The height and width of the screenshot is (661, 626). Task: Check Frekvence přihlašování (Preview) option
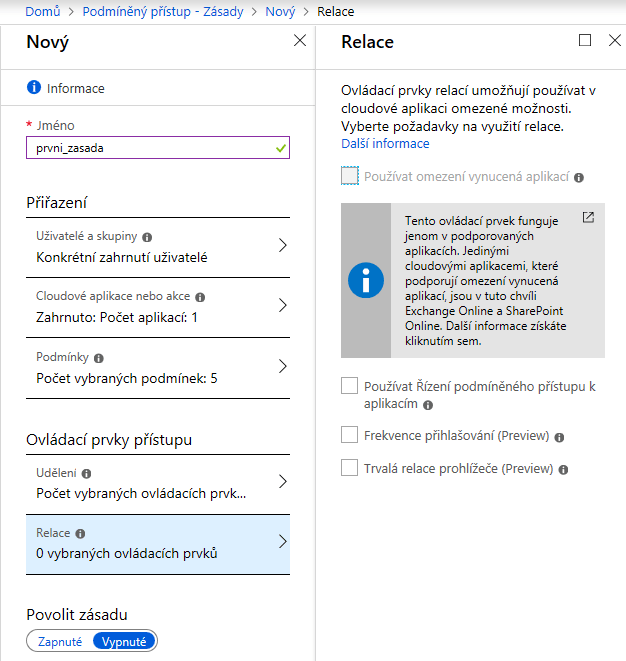pos(349,435)
